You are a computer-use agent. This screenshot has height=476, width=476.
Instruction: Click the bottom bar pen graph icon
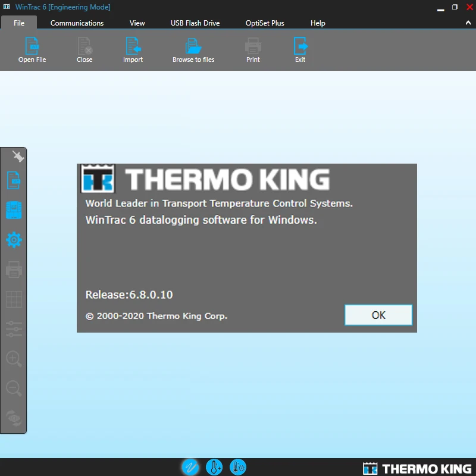click(190, 467)
